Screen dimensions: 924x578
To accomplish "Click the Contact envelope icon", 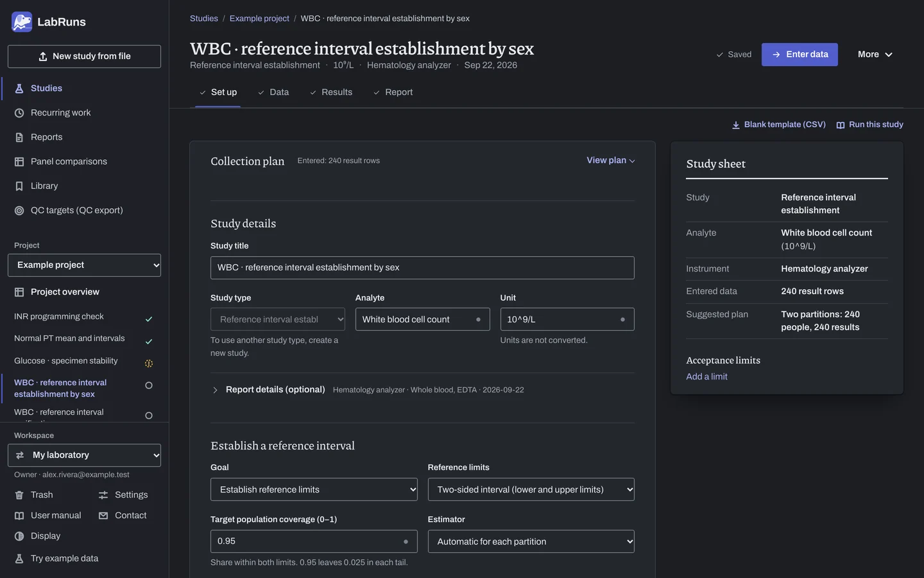I will (x=103, y=516).
